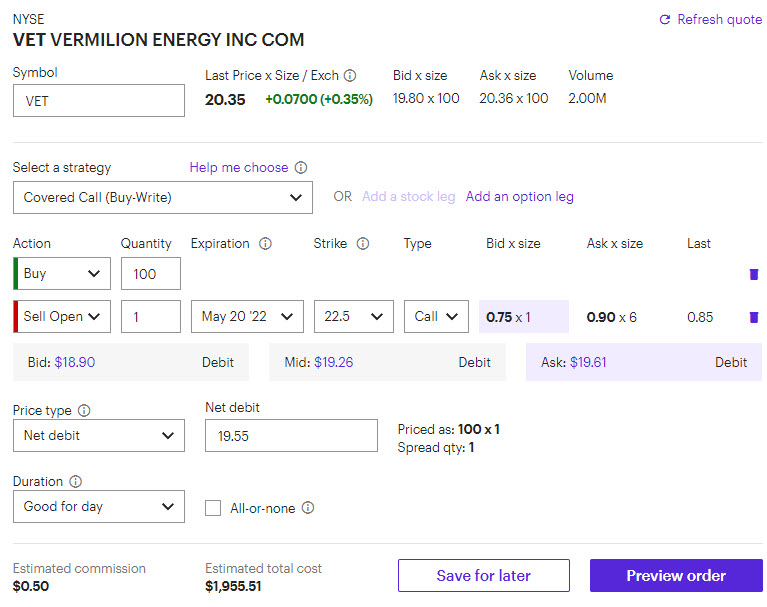Click the All-or-none info icon
The image size is (767, 607).
[308, 508]
